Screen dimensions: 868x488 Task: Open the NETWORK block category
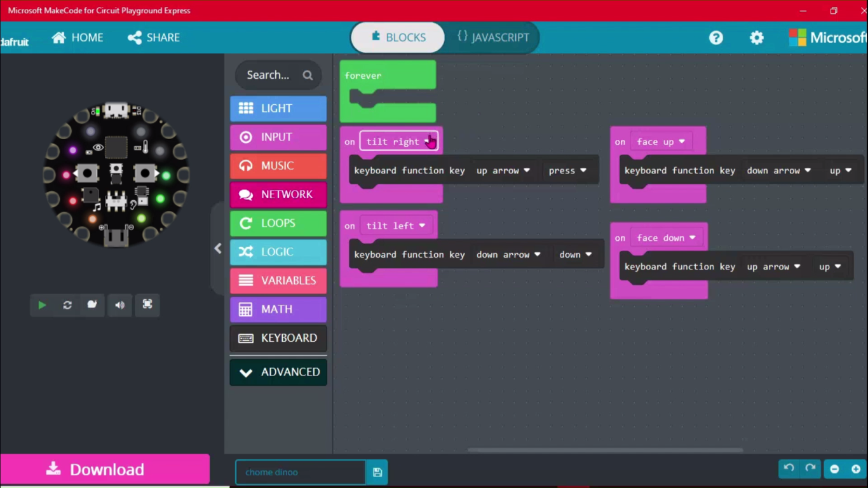tap(278, 194)
